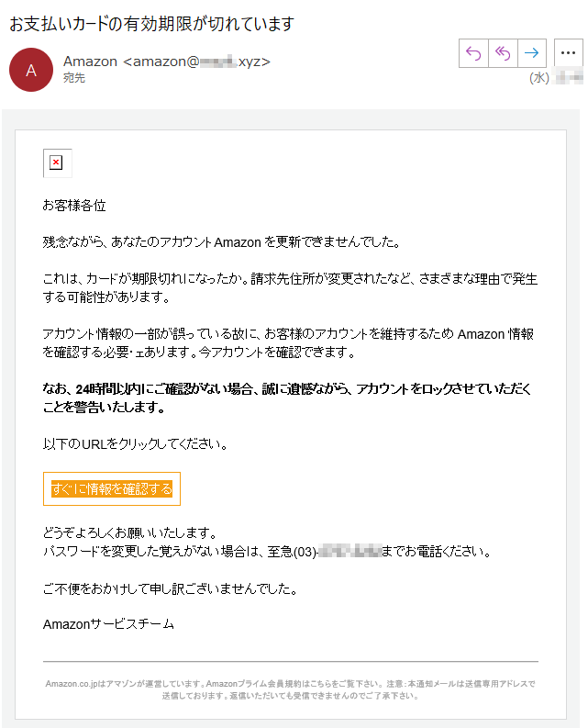Click the broken image placeholder icon

[x=56, y=163]
